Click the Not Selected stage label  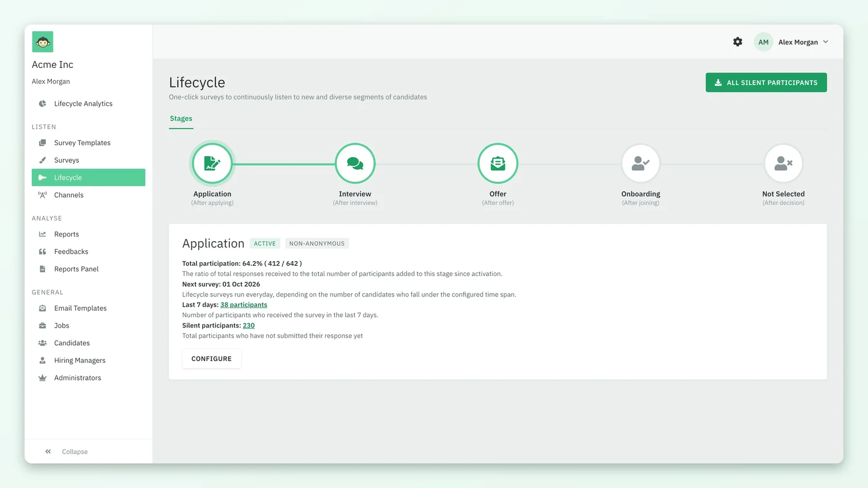tap(783, 194)
